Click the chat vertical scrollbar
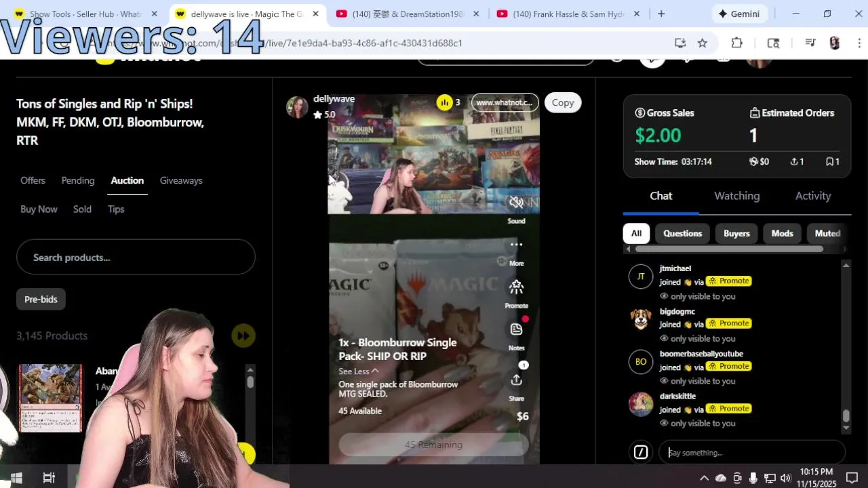This screenshot has width=868, height=488. 846,416
